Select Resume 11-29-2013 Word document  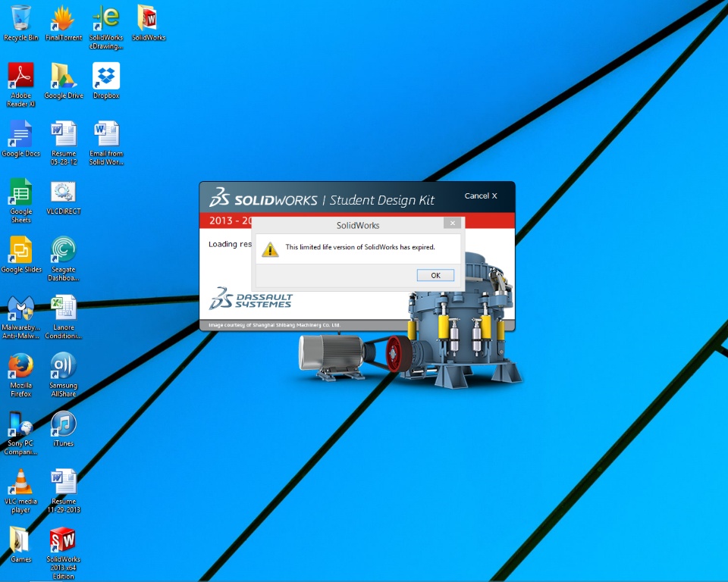pyautogui.click(x=64, y=491)
